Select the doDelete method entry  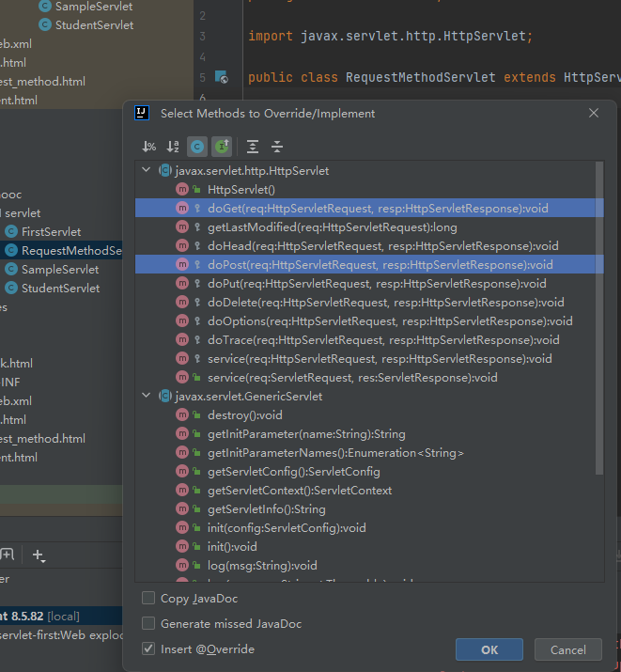click(x=385, y=303)
